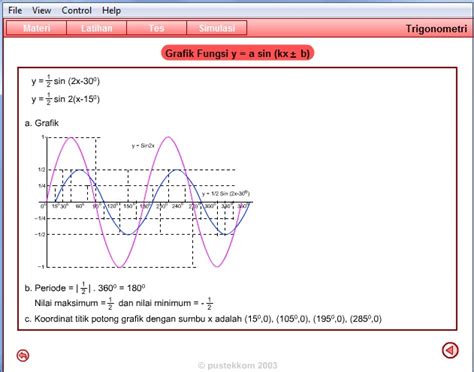Image resolution: width=474 pixels, height=372 pixels.
Task: Click the Nilai maksimum text line
Action: point(123,303)
